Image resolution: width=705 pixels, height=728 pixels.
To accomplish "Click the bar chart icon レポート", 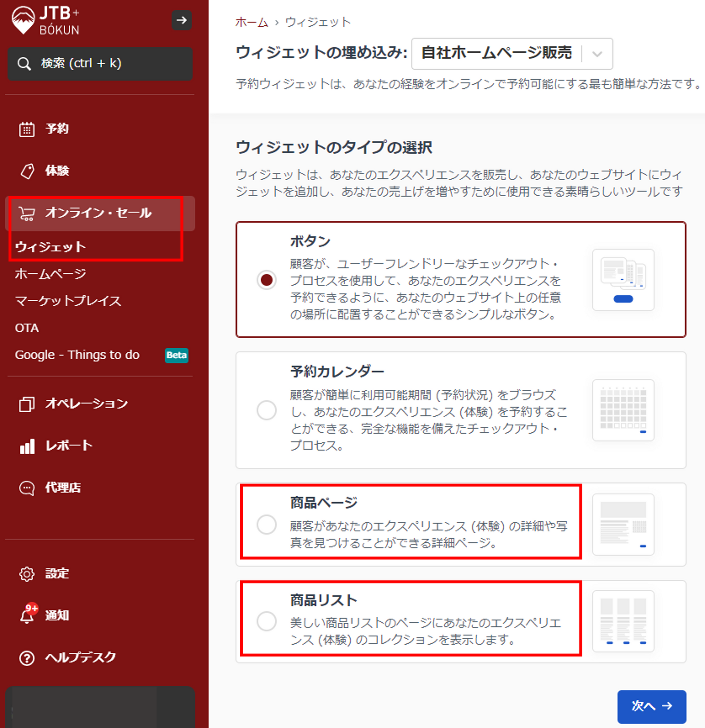I will (x=27, y=446).
